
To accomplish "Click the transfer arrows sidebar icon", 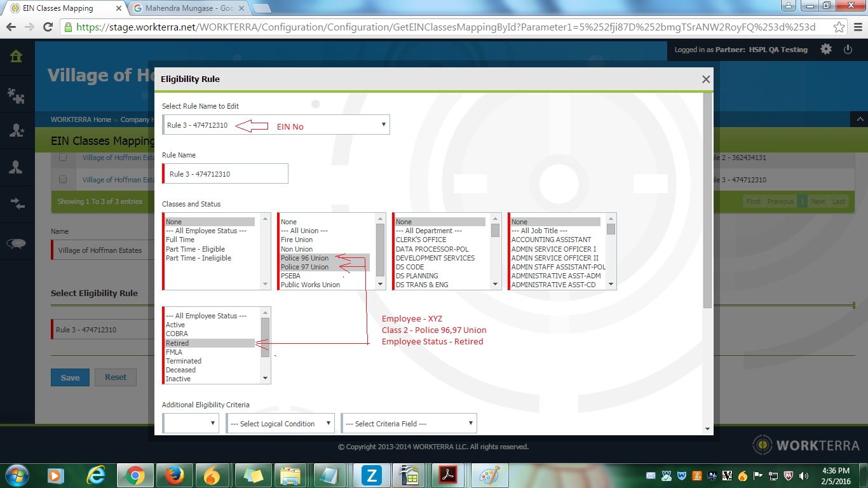I will [x=16, y=203].
